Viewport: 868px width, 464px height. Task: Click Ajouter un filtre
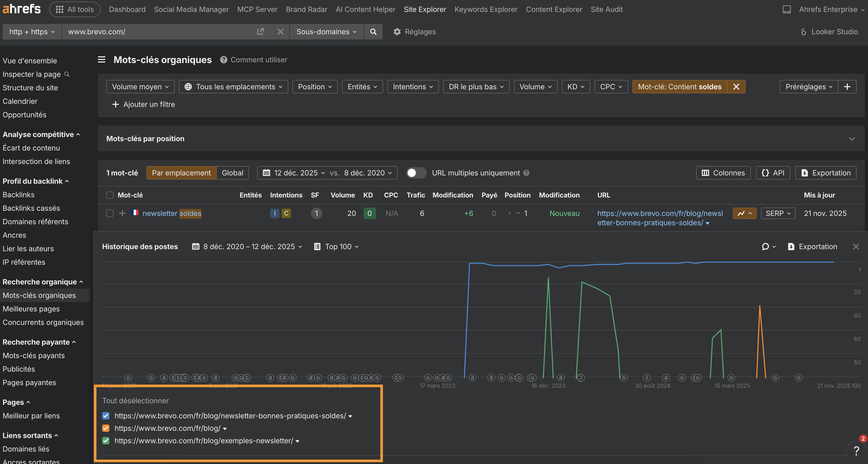pos(144,105)
